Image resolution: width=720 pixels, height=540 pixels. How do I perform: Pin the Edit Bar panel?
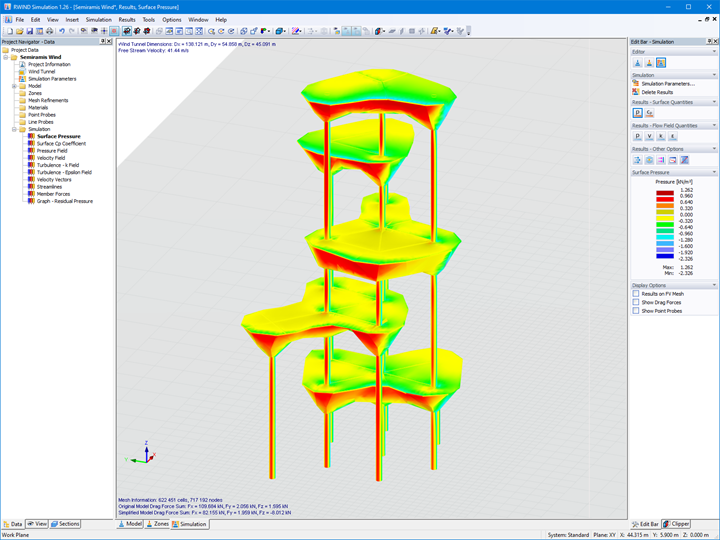[x=709, y=41]
